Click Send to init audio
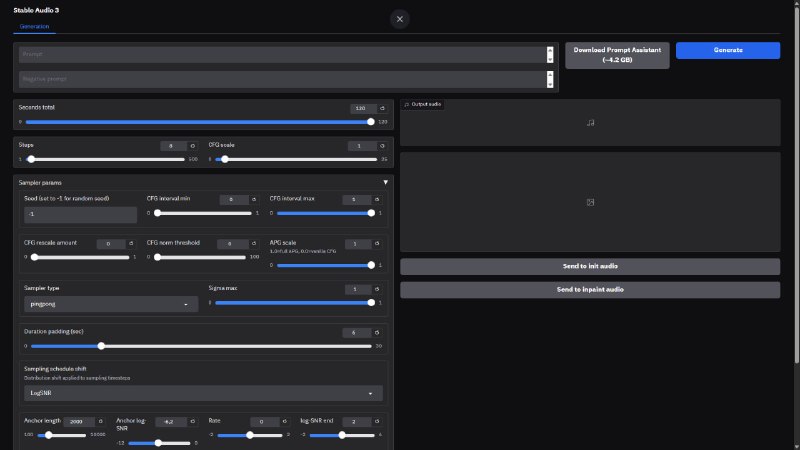The image size is (800, 450). coord(590,266)
